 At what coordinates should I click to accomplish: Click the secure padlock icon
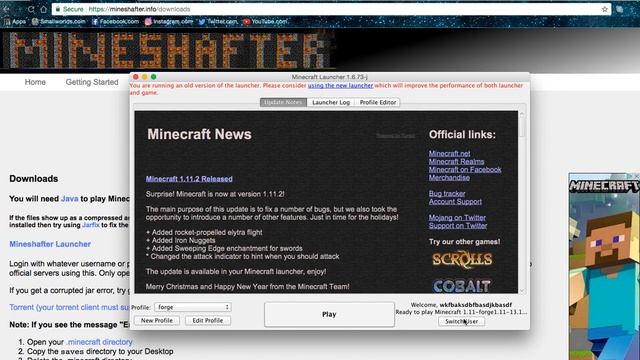click(58, 9)
